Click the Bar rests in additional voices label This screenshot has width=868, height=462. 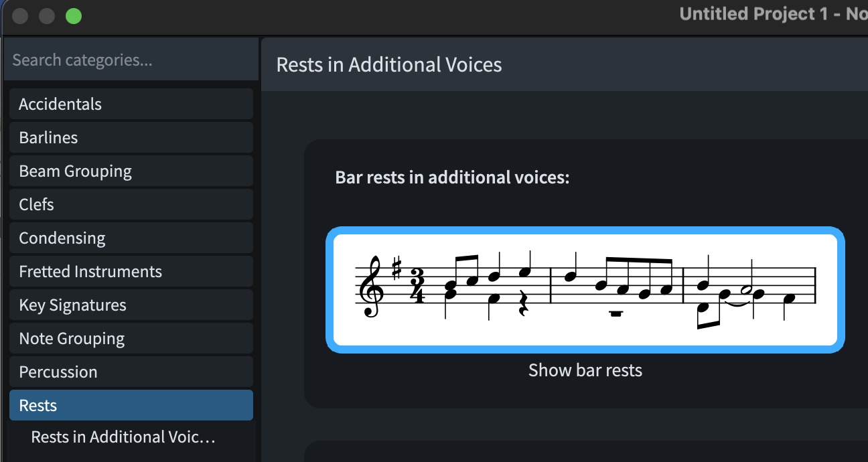click(x=452, y=177)
